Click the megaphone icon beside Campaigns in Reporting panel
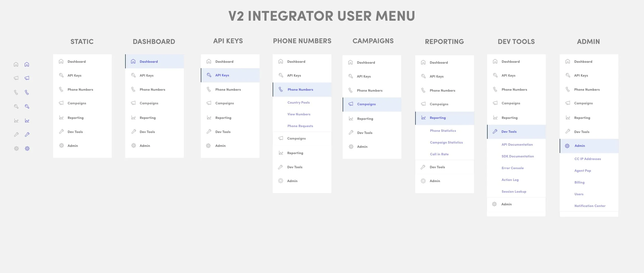The height and width of the screenshot is (273, 644). [423, 104]
